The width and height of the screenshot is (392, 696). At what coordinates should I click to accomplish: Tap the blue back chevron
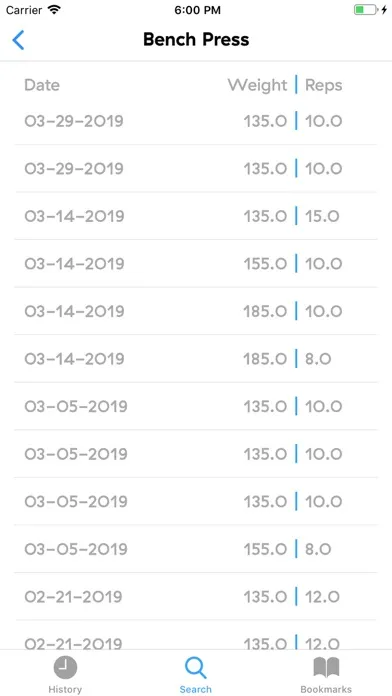point(18,40)
